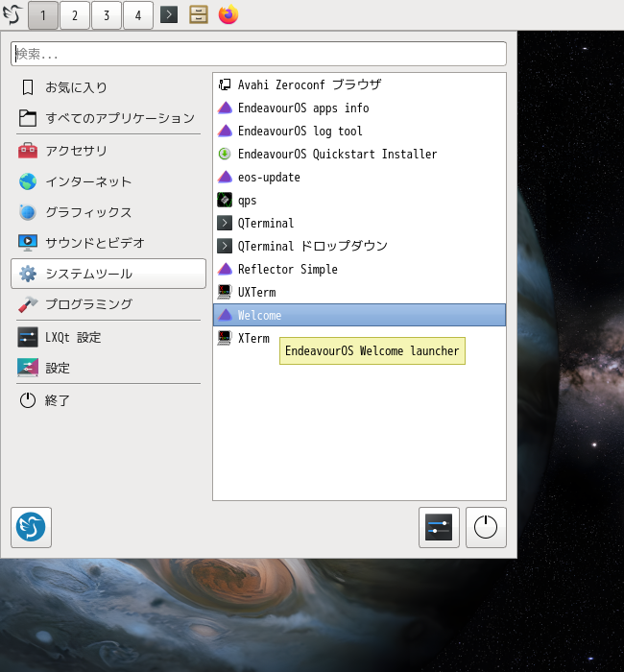Expand the LXQt 設定 submenu
The image size is (624, 672).
73,337
